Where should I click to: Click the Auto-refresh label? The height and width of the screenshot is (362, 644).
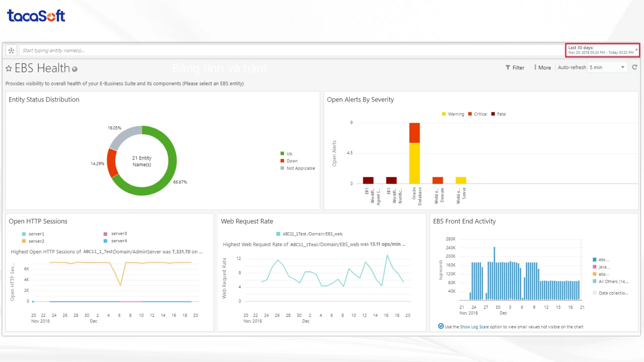coord(572,67)
